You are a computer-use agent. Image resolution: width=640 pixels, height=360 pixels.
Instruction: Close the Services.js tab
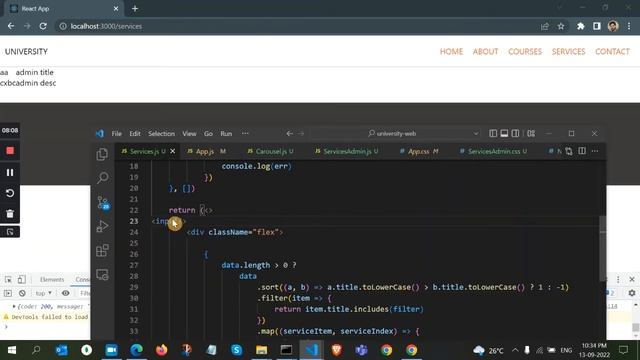tap(173, 151)
